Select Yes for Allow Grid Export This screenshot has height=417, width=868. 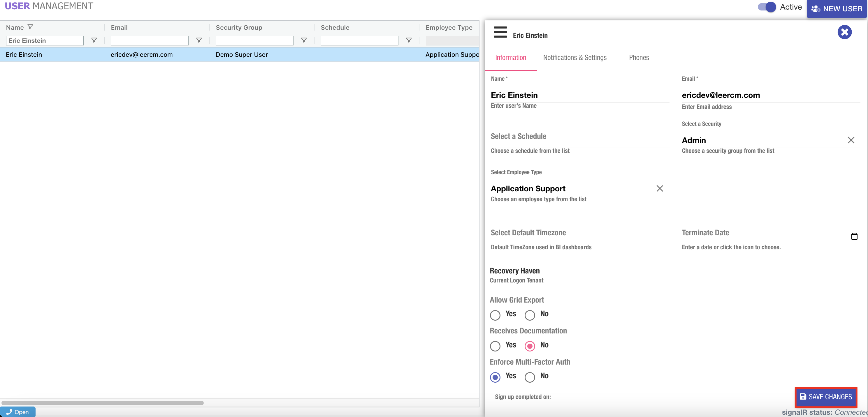tap(495, 315)
